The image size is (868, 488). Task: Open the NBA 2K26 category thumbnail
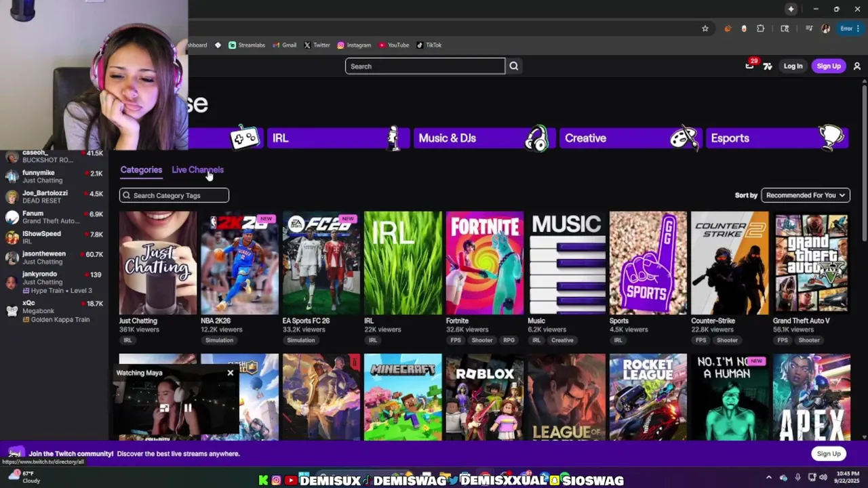(239, 263)
